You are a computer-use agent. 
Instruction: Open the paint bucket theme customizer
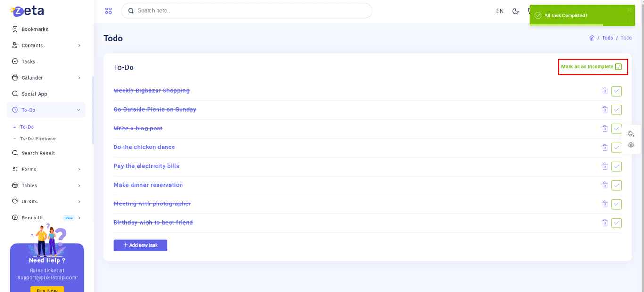[631, 134]
